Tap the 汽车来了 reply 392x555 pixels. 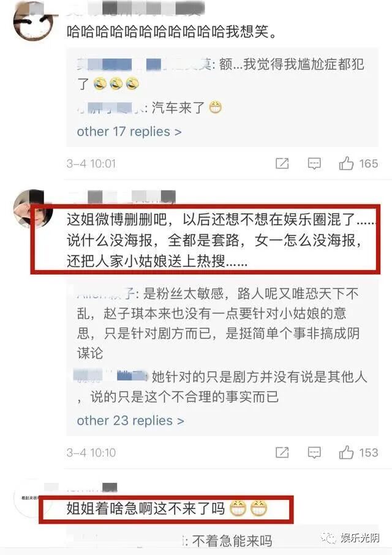click(x=149, y=108)
